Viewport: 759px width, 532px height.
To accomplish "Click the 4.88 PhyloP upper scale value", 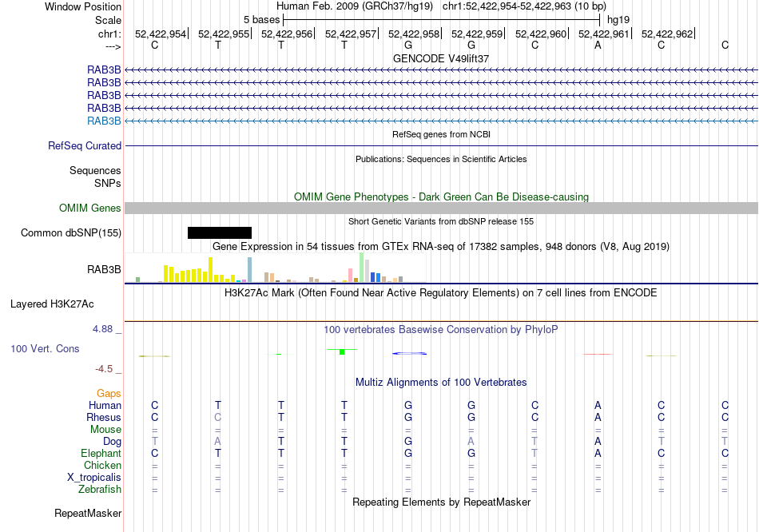I will [x=102, y=329].
